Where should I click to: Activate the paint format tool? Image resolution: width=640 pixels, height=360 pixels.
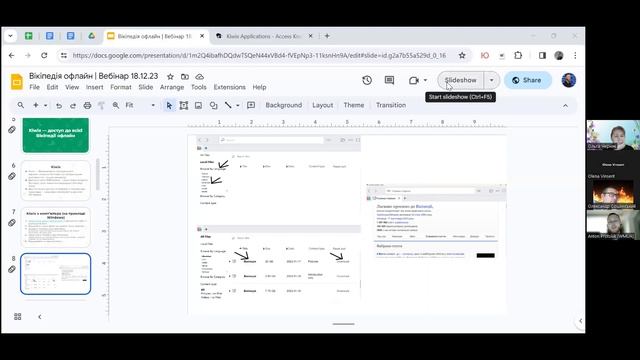pos(101,105)
